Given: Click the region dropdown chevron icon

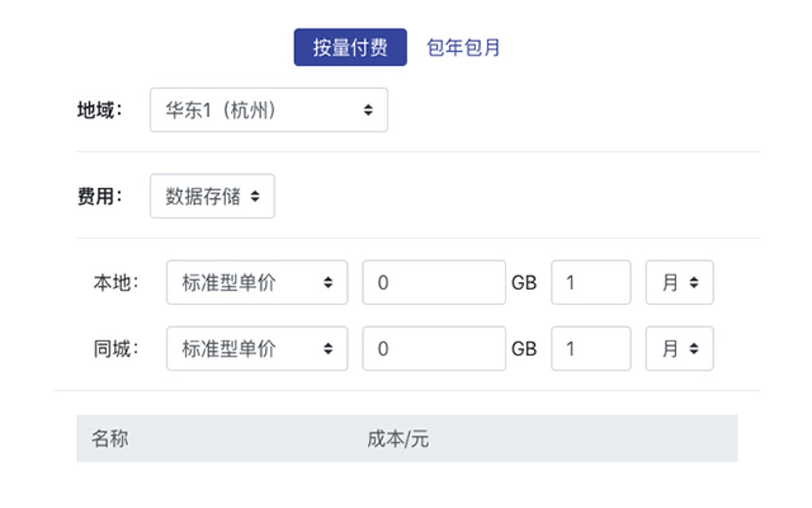Looking at the screenshot, I should click(x=367, y=110).
